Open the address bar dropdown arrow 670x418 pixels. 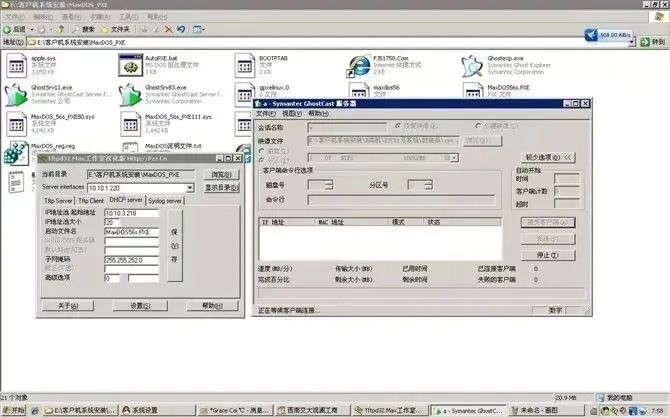point(632,42)
